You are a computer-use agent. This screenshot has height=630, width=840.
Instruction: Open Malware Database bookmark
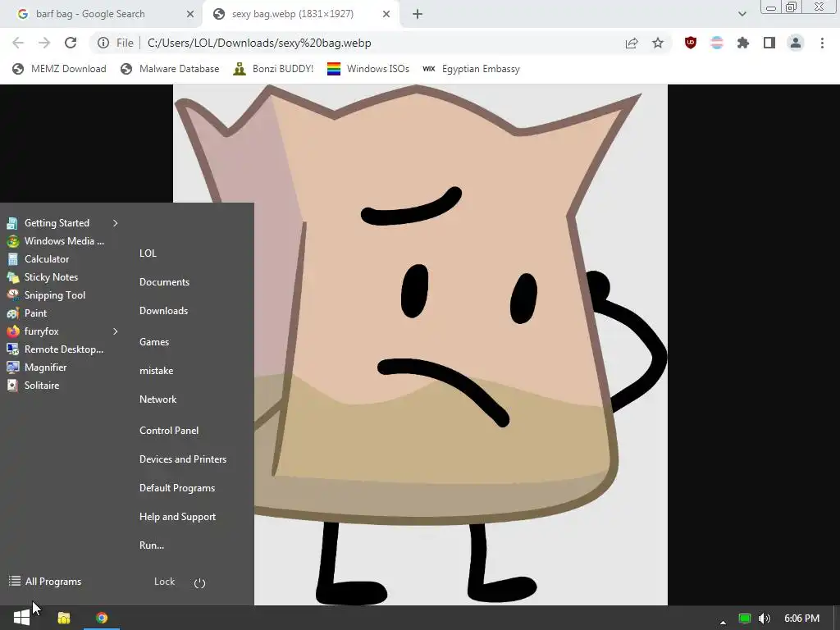tap(171, 69)
